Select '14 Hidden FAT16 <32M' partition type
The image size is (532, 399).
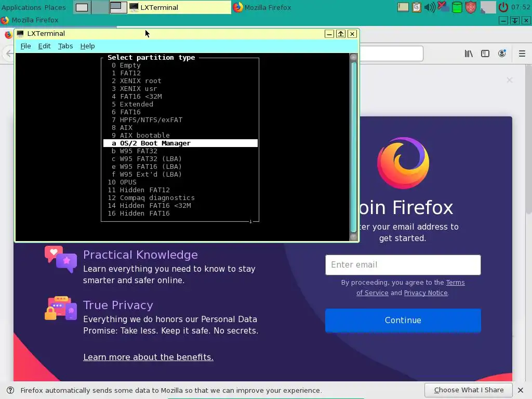click(180, 206)
